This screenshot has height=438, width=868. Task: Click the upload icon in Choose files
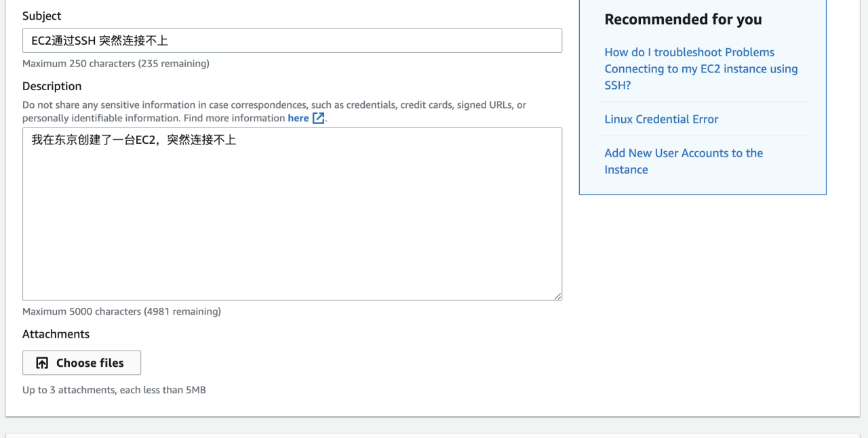(42, 363)
